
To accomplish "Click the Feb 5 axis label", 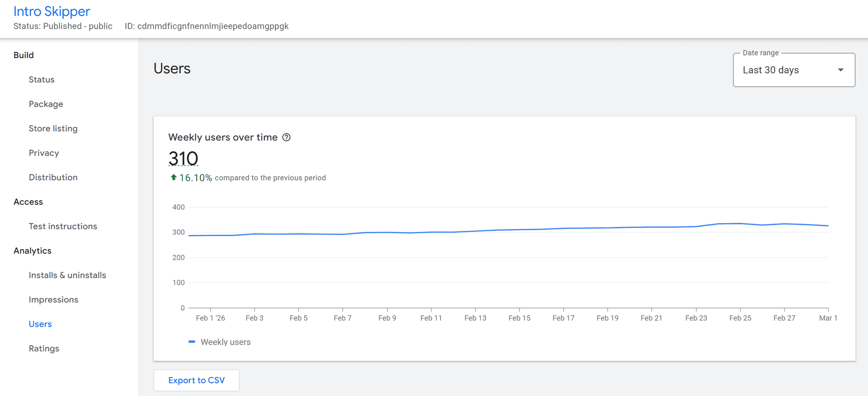I will tap(298, 318).
